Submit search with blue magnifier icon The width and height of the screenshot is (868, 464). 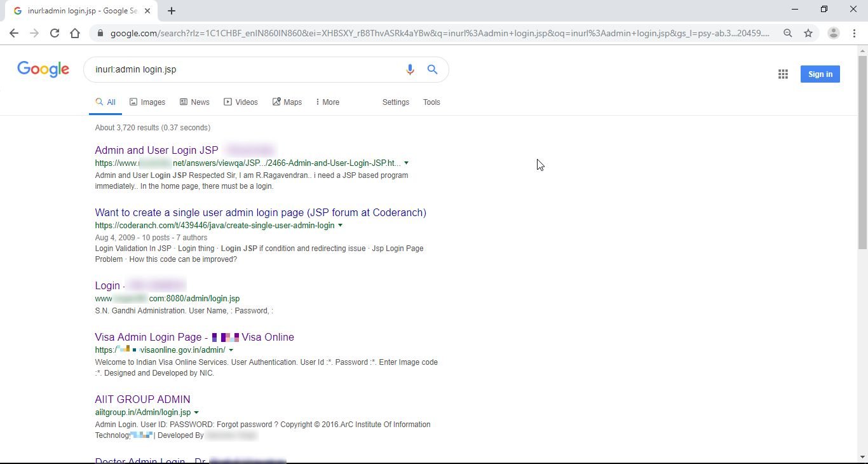[x=433, y=69]
